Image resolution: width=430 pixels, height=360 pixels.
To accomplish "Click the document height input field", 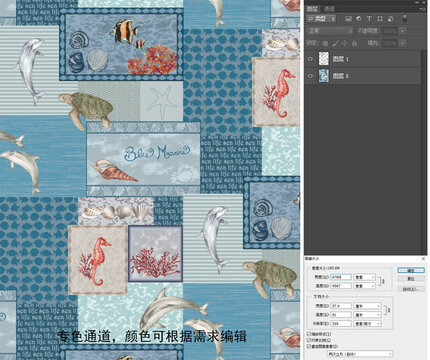I will [x=341, y=315].
